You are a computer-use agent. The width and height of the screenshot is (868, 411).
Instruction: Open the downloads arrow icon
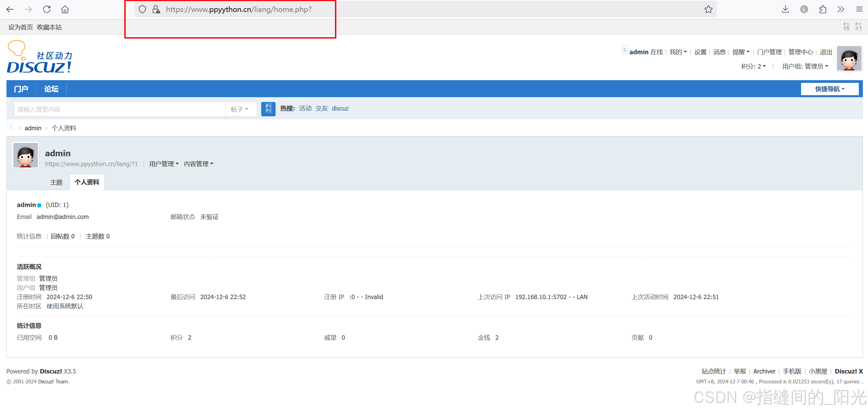[785, 10]
